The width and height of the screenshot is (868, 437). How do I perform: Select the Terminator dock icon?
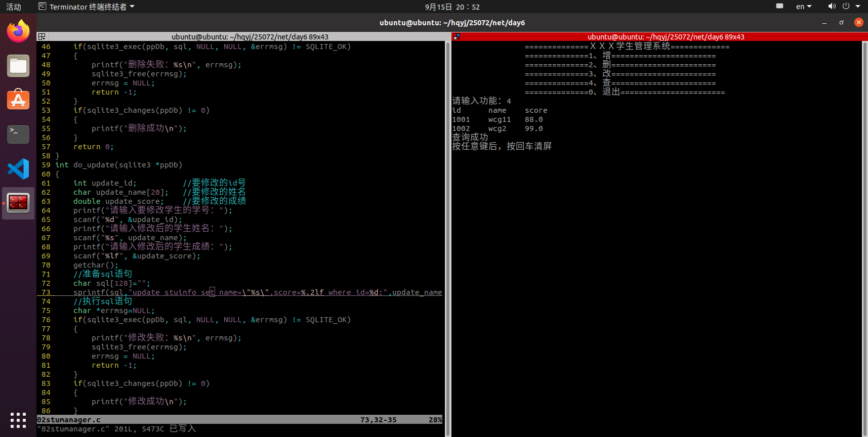click(x=18, y=203)
